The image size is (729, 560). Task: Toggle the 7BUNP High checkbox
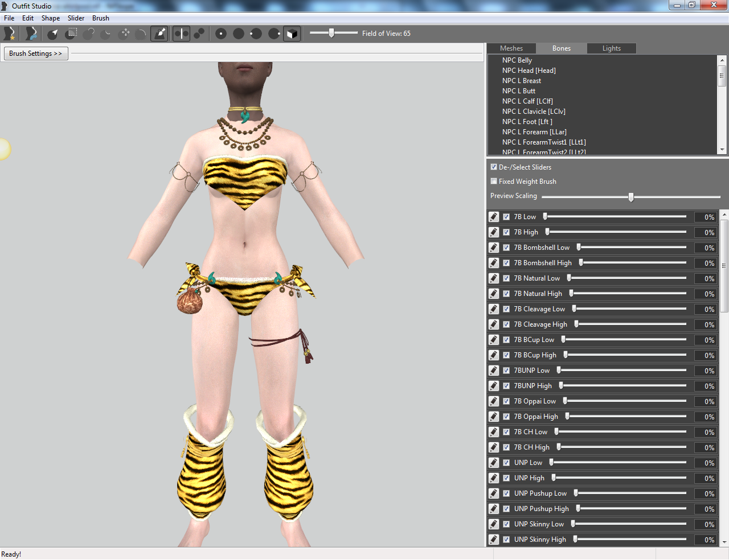[x=506, y=386]
